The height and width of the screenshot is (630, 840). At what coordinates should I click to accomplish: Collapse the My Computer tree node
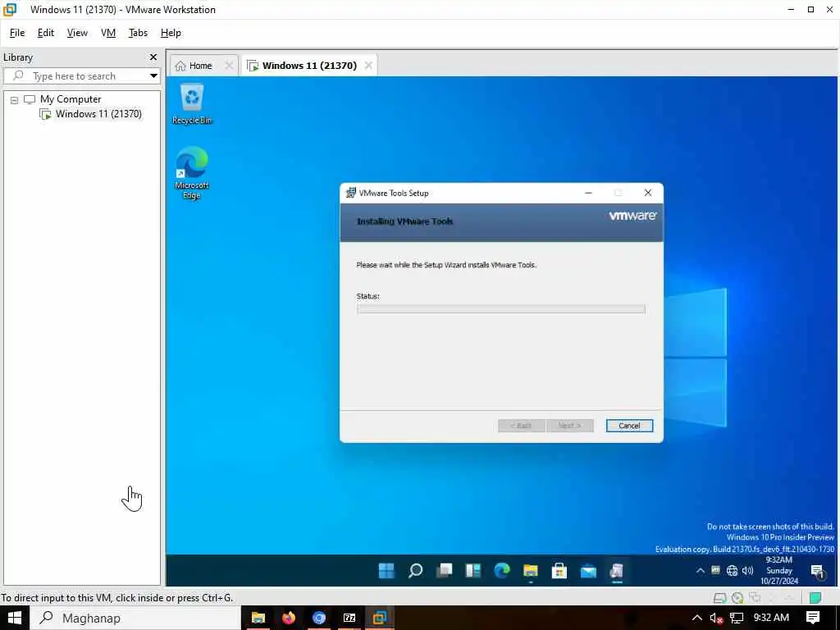coord(15,99)
